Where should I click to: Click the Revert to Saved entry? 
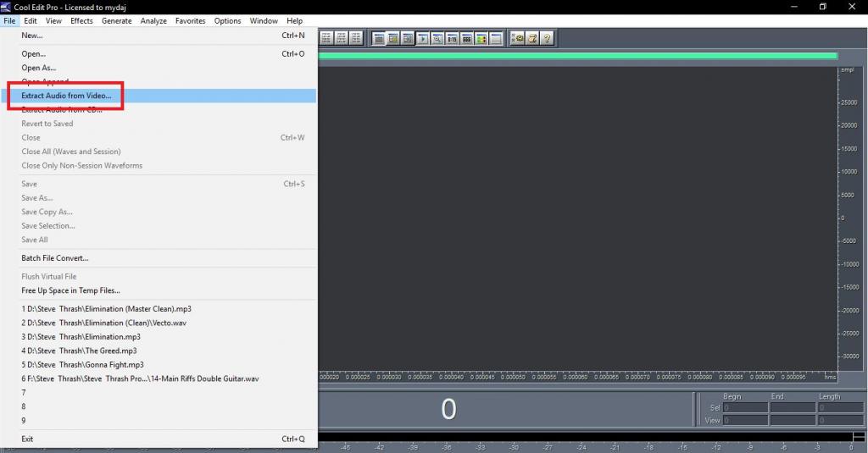(x=159, y=124)
